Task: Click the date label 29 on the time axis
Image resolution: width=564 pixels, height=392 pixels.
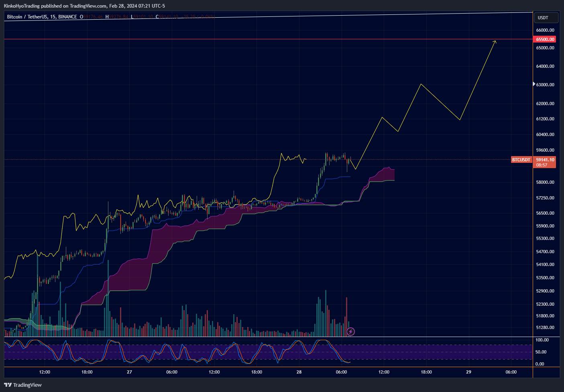Action: pyautogui.click(x=468, y=372)
